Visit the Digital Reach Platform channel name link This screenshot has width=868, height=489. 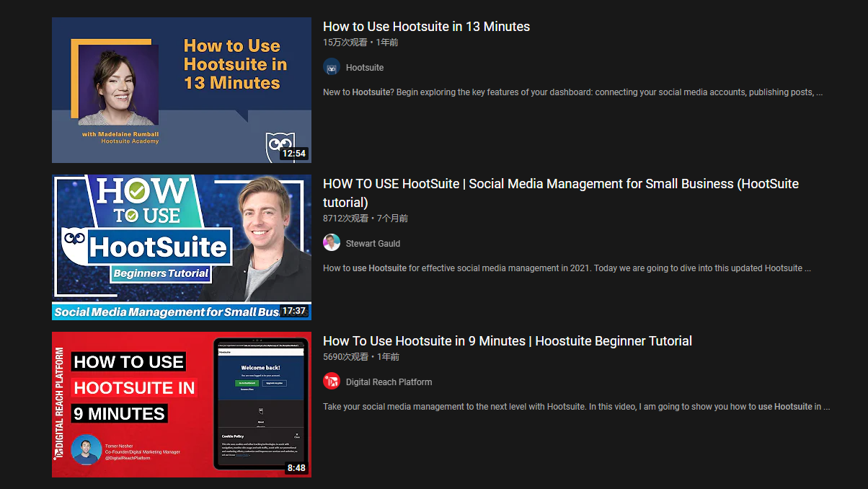pyautogui.click(x=389, y=382)
